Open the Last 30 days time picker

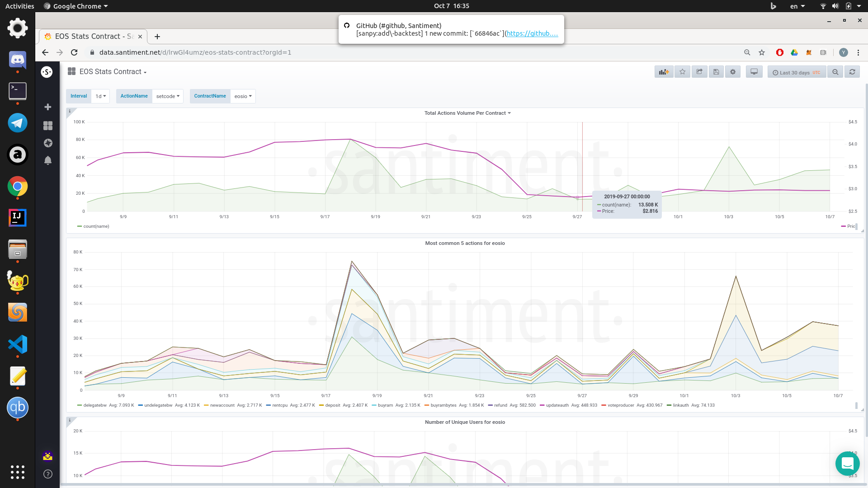tap(797, 72)
